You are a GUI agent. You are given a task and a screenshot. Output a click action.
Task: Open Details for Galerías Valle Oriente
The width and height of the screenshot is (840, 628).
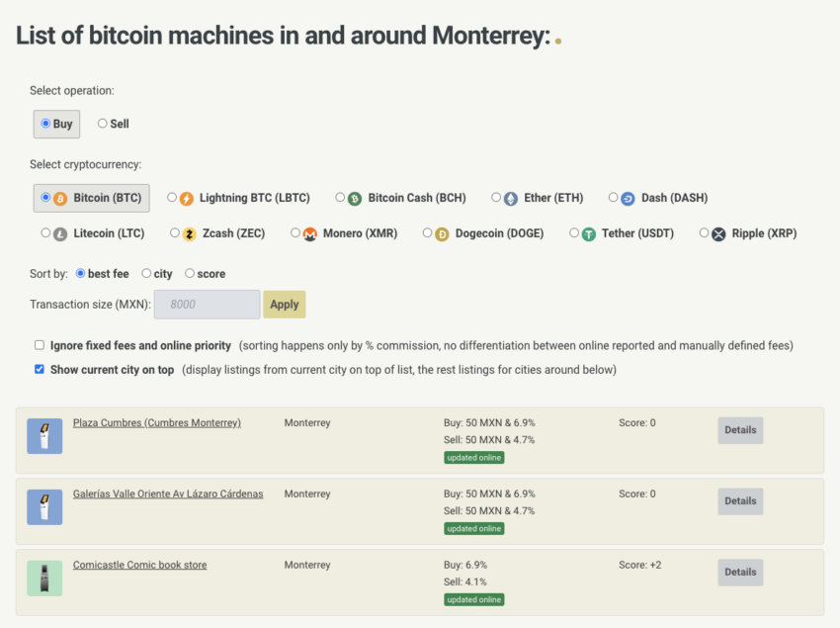[x=740, y=501]
